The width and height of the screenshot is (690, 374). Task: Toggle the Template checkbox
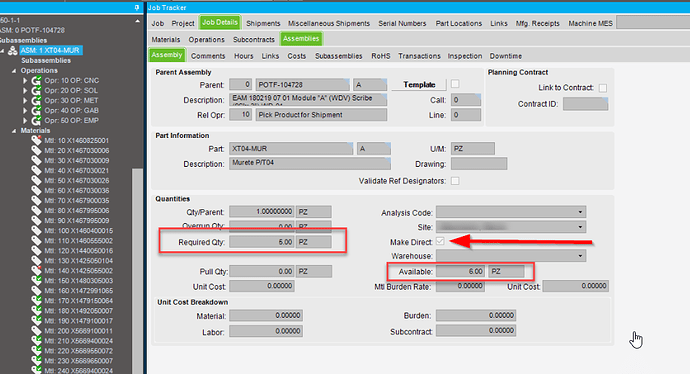[x=455, y=84]
